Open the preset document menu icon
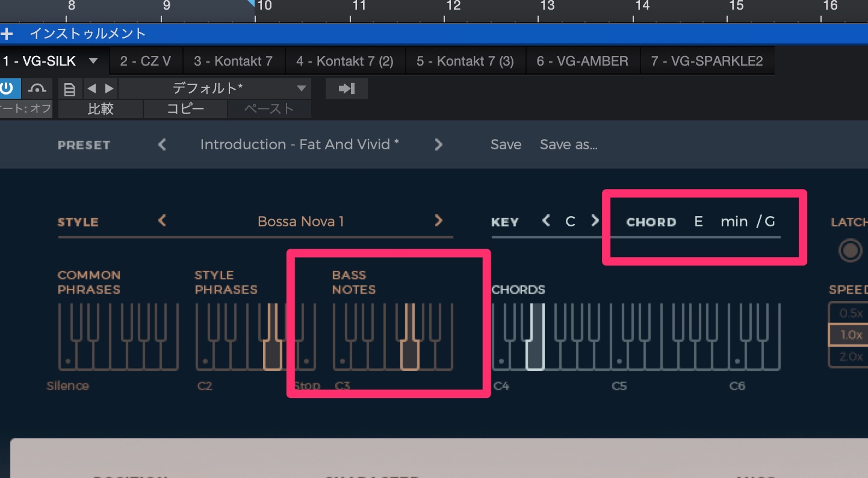Image resolution: width=868 pixels, height=478 pixels. coord(70,89)
